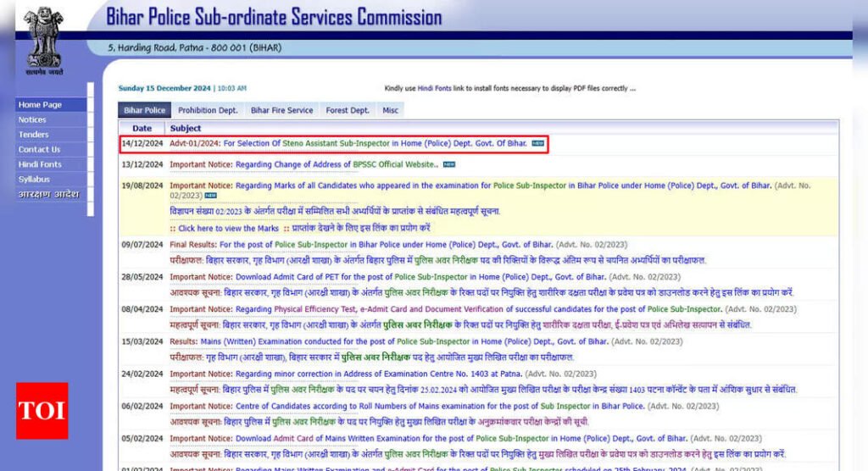Click Hindi परीक्षाफल line under 15/03/2024

click(x=371, y=357)
